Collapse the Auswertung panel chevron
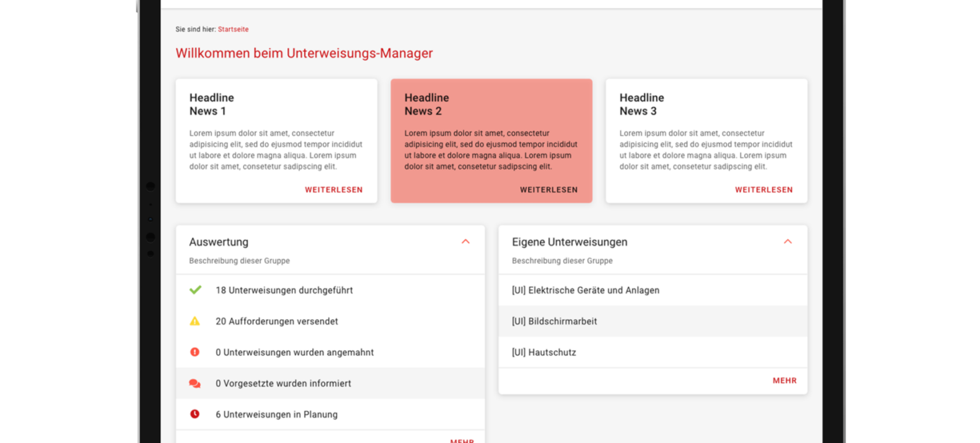Screen dimensions: 980x443 [x=466, y=241]
